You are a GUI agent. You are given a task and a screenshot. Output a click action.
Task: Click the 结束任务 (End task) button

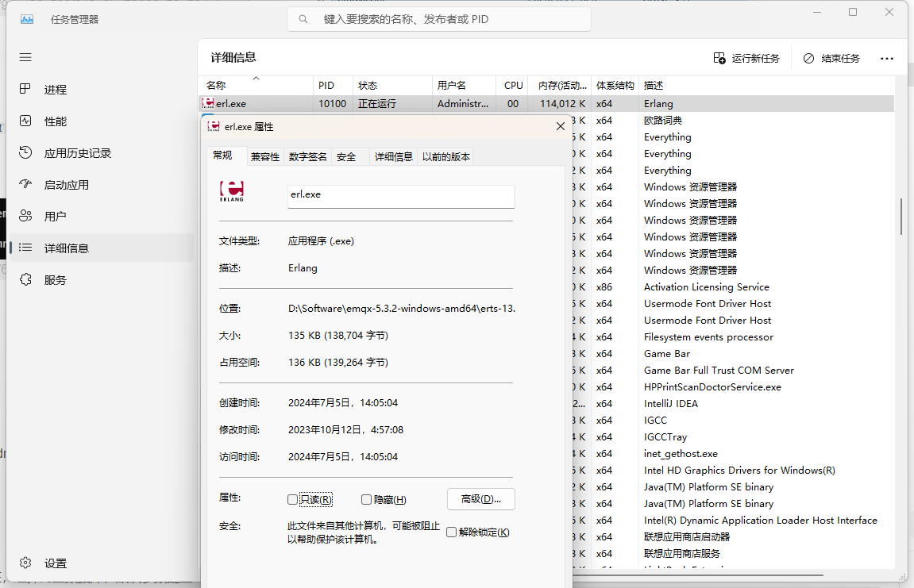[831, 59]
